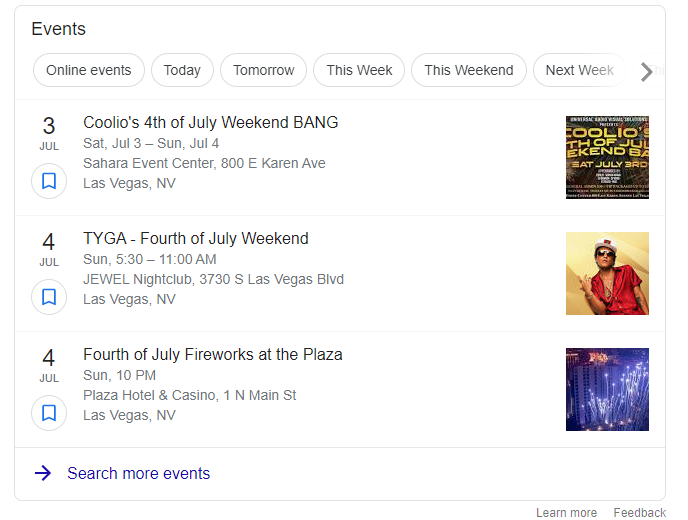Open Coolio's 4th of July Weekend BANG title
688x520 pixels.
click(211, 123)
